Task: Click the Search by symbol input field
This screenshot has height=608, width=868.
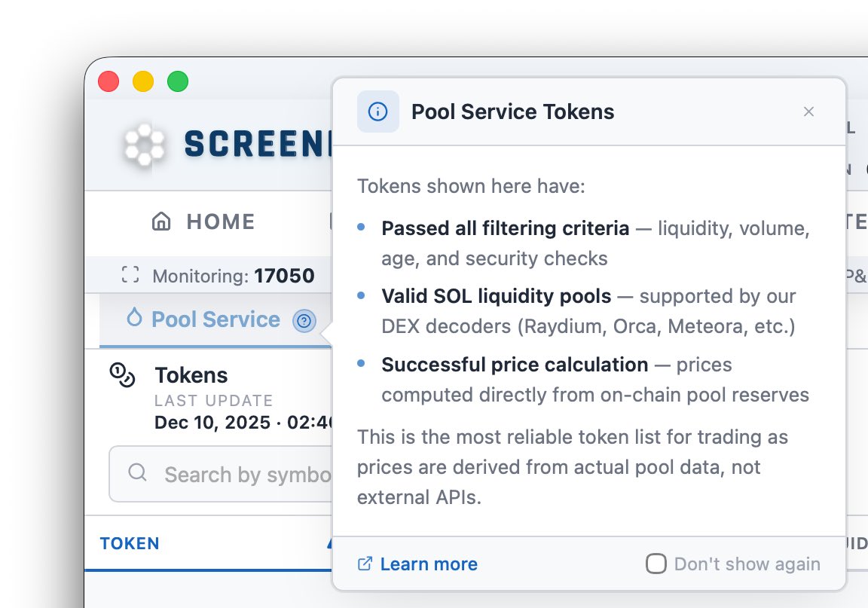Action: 222,475
